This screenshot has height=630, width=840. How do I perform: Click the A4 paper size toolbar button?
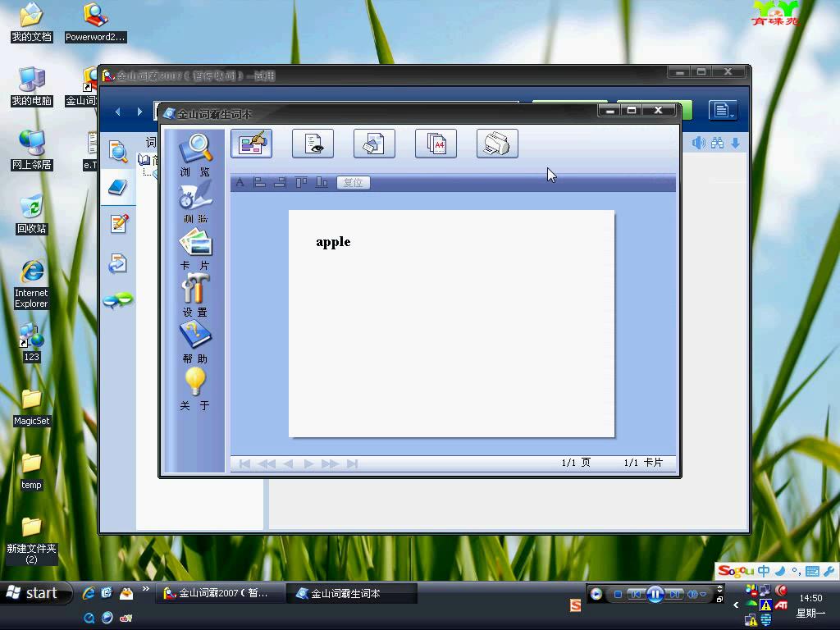(436, 144)
